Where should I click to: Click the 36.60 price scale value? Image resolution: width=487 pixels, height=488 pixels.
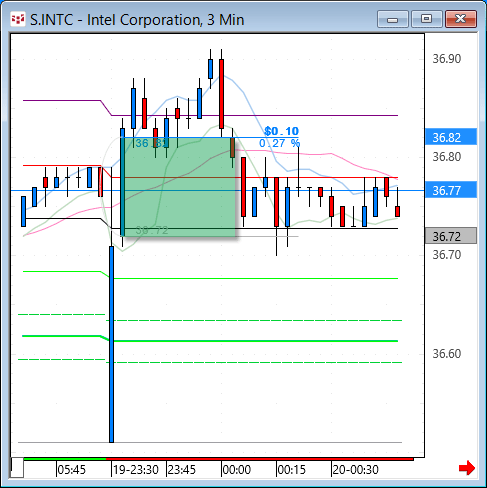coord(447,353)
